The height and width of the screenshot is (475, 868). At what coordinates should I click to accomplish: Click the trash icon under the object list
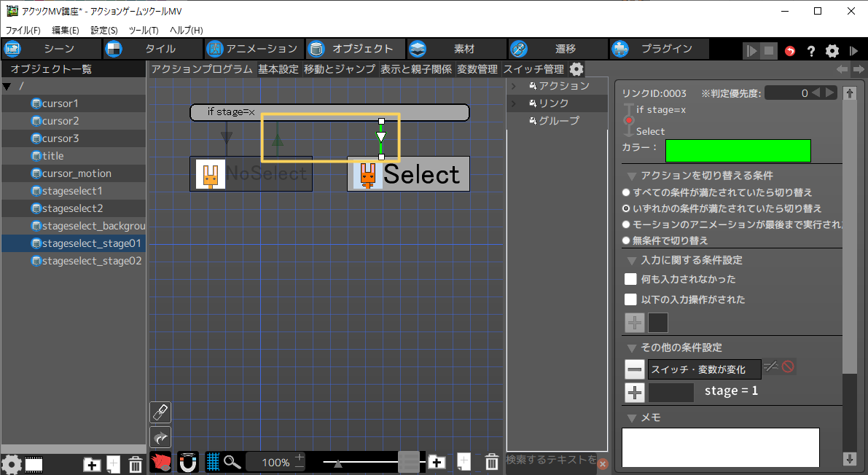pos(136,464)
